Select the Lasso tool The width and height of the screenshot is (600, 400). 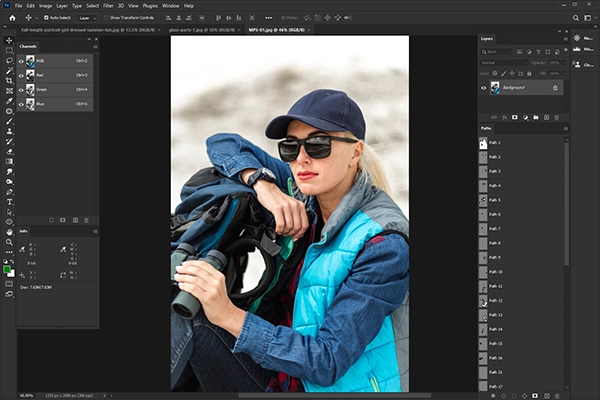9,60
